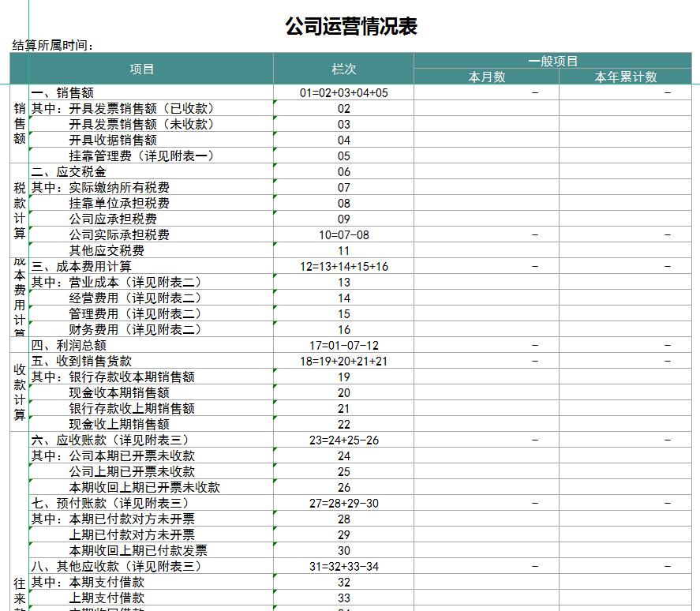The height and width of the screenshot is (611, 700).
Task: Click the 四、利润总额 row label
Action: point(66,345)
